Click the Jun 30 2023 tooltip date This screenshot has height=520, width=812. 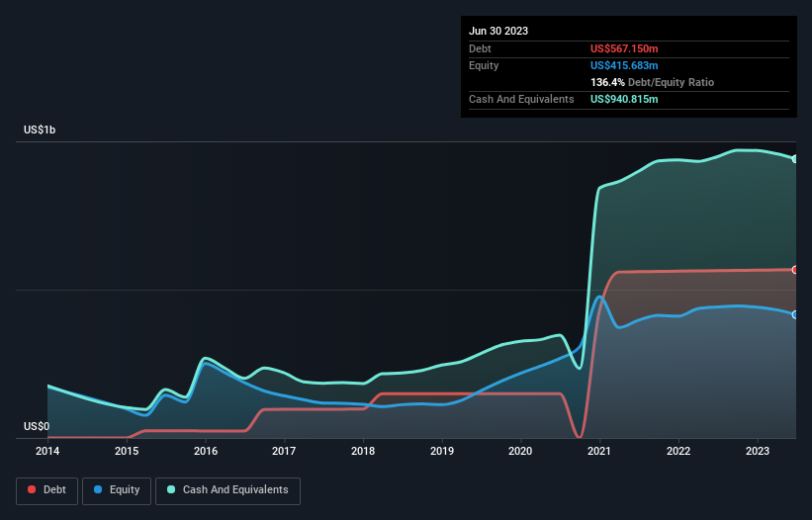click(x=498, y=31)
